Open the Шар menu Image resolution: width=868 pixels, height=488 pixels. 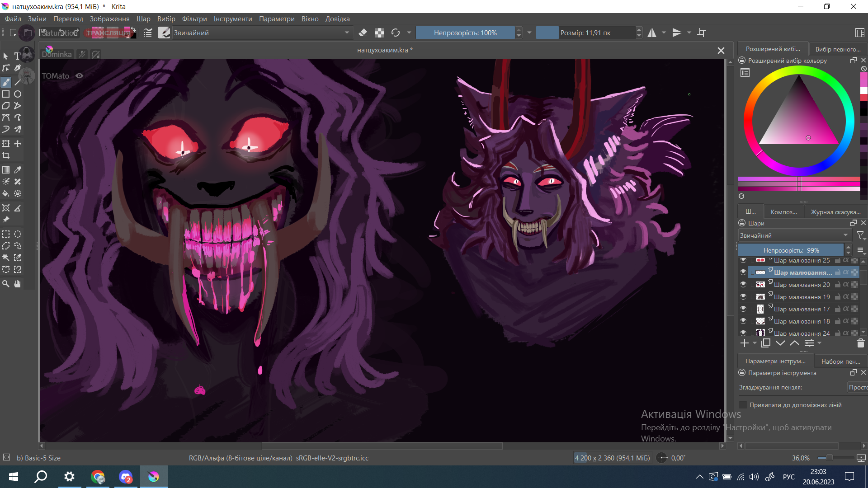point(143,19)
